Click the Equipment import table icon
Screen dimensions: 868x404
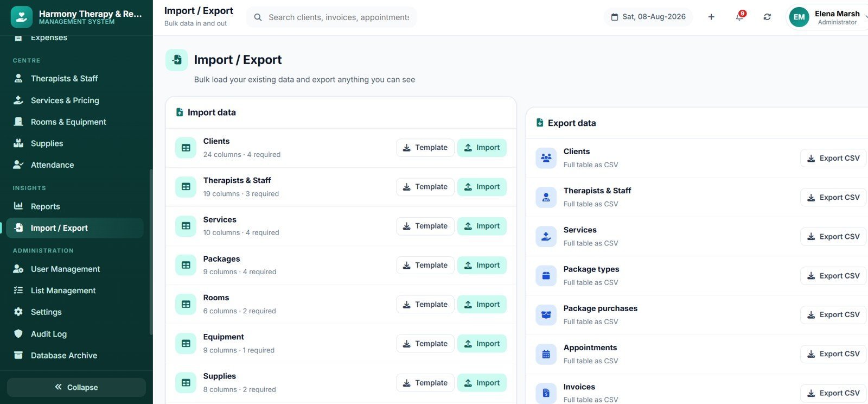click(x=186, y=344)
